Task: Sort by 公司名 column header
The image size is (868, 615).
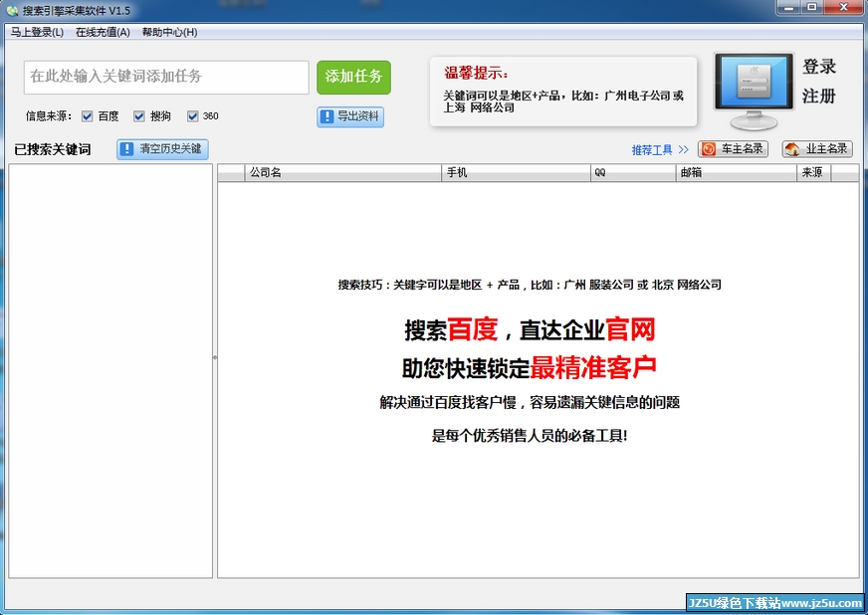Action: pos(343,173)
